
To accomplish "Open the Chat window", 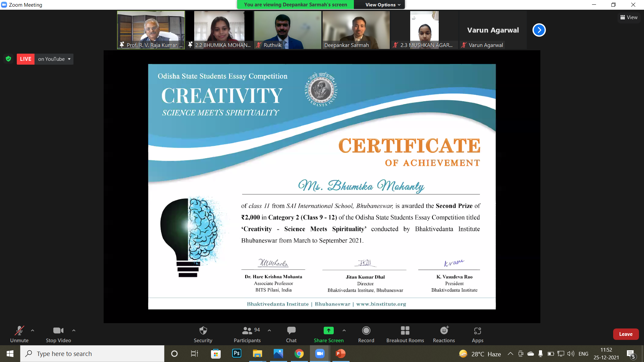I will pyautogui.click(x=291, y=331).
